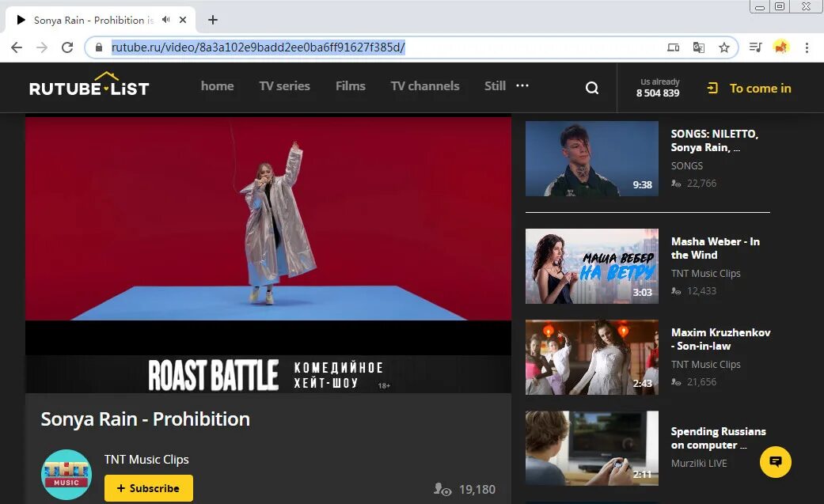Expand the three-dot more menu in navbar
The height and width of the screenshot is (504, 824).
point(522,85)
